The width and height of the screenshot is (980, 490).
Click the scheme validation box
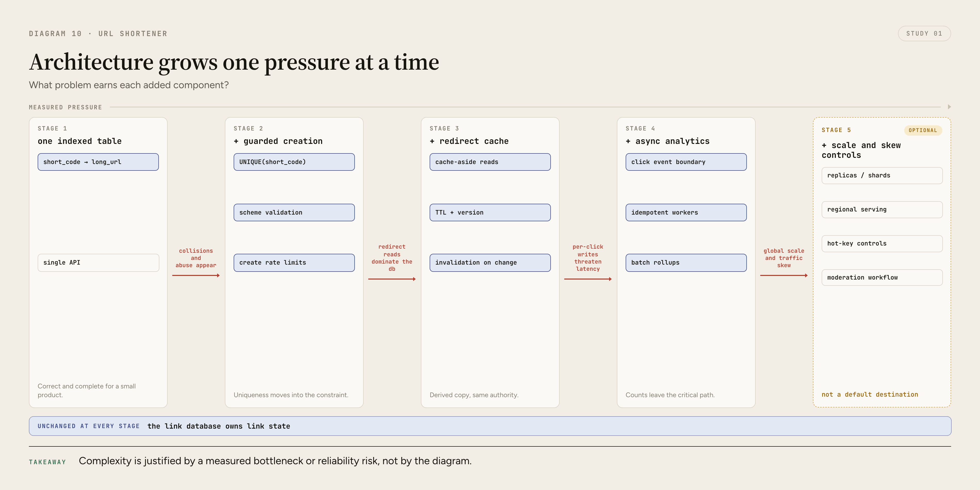(294, 212)
